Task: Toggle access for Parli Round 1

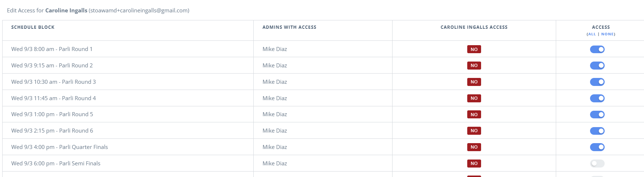Action: click(x=597, y=49)
